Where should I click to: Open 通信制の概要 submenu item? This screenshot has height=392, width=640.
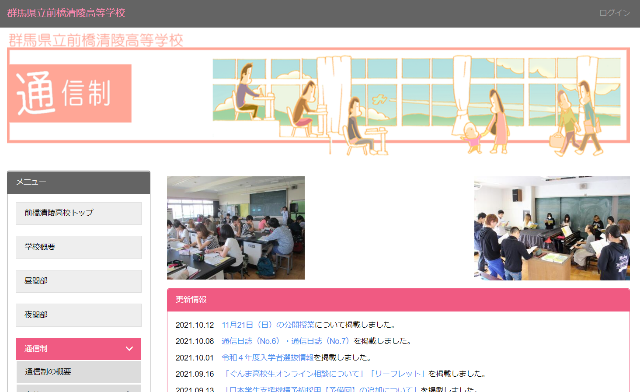(79, 372)
